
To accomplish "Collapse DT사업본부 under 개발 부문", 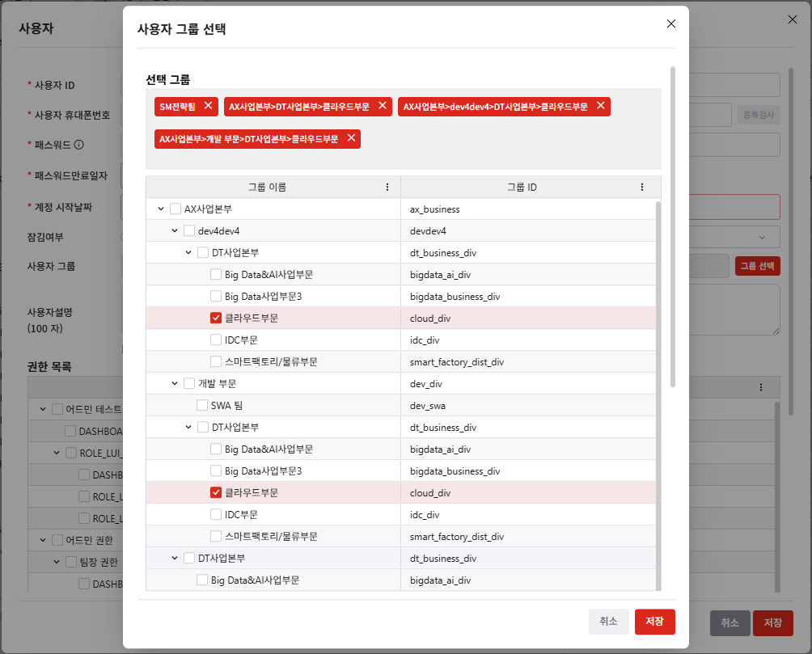I will [188, 427].
